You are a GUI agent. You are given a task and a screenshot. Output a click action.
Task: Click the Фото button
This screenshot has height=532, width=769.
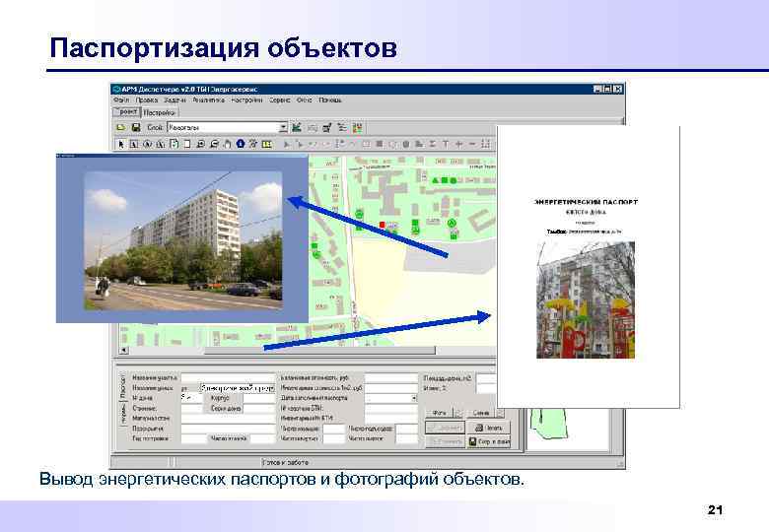click(440, 413)
